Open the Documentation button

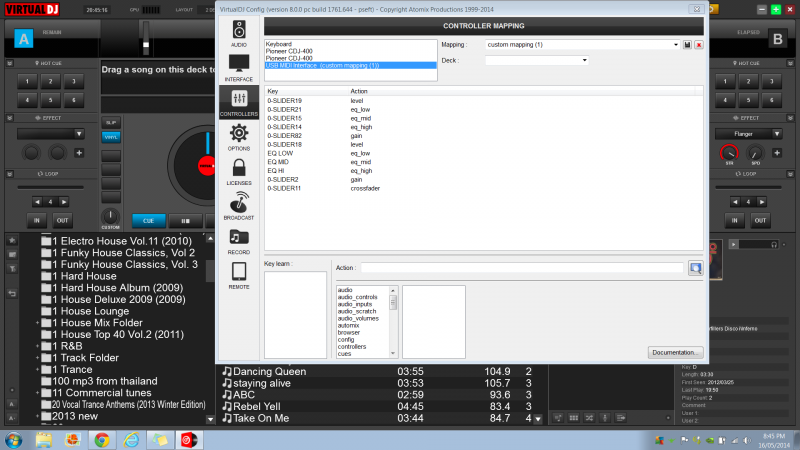point(675,353)
